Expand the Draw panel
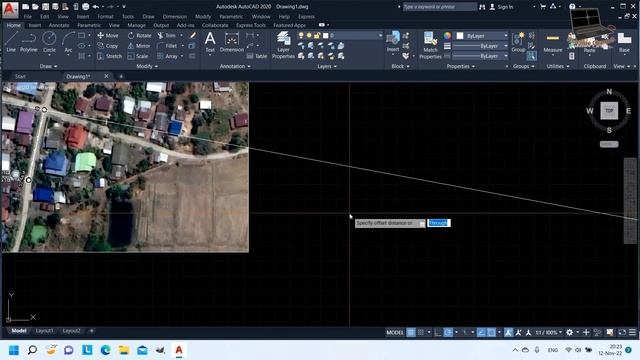The image size is (640, 360). pos(48,66)
